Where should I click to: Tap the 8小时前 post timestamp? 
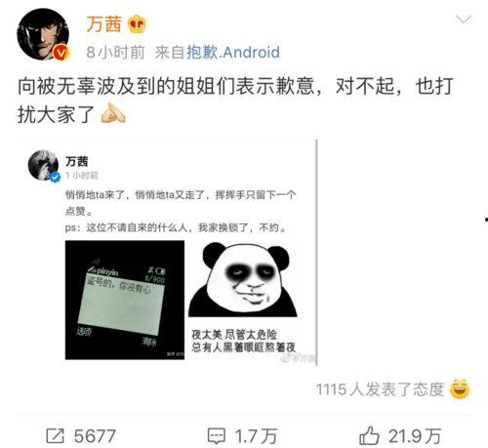pos(115,53)
